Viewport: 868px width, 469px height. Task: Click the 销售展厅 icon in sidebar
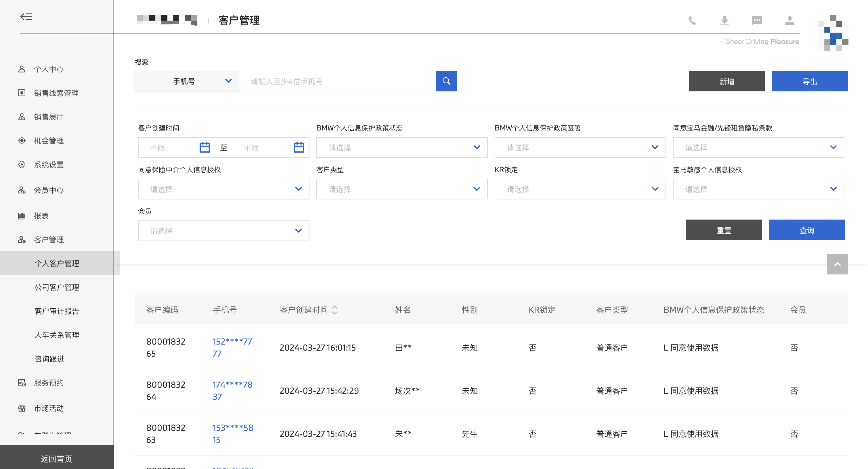tap(22, 117)
